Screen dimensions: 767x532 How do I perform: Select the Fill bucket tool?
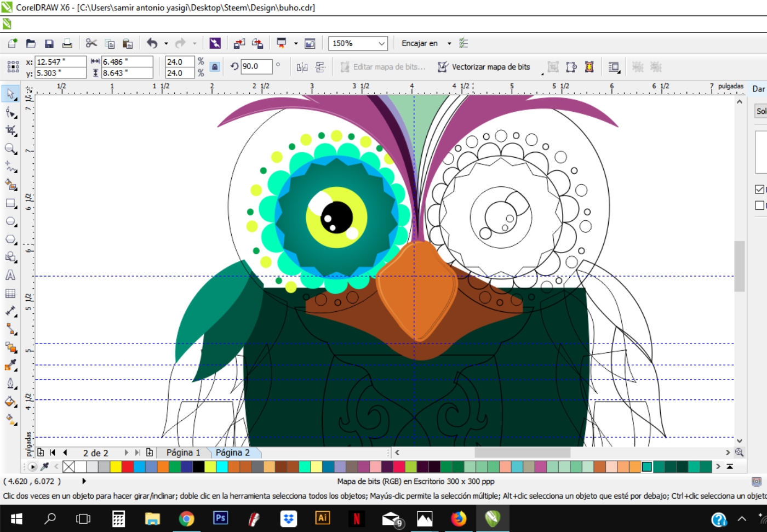(x=10, y=402)
